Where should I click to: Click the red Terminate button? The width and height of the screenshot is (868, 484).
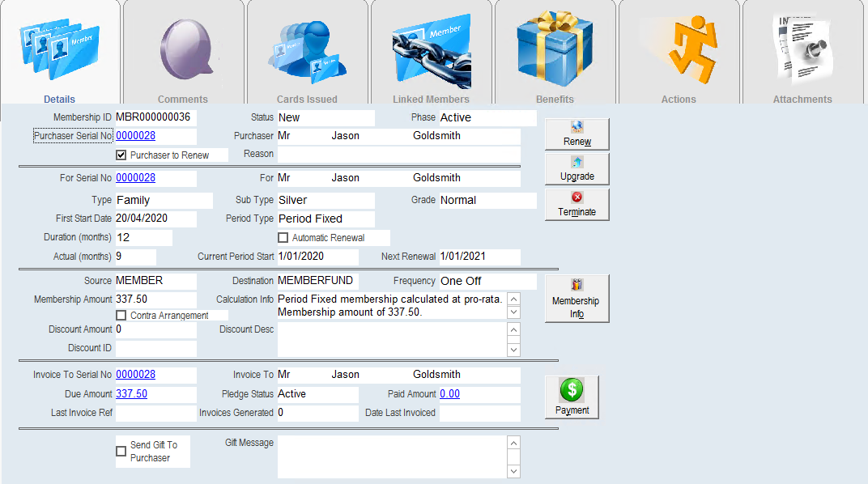click(577, 205)
